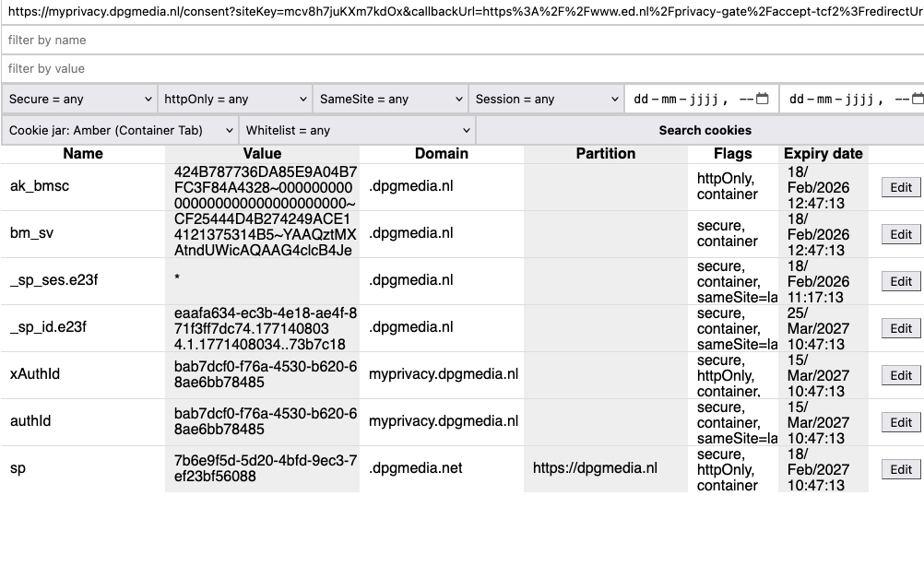This screenshot has height=566, width=924.
Task: Open the SameSite filter dropdown
Action: [391, 100]
